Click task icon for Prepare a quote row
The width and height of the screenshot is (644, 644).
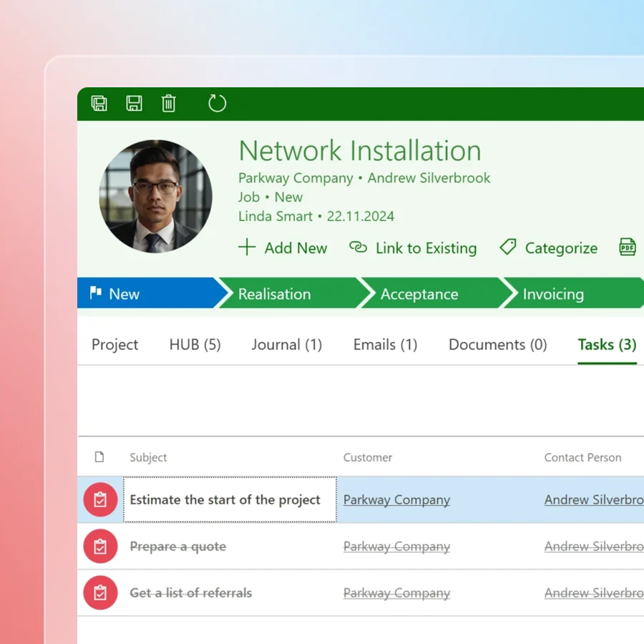pos(100,546)
